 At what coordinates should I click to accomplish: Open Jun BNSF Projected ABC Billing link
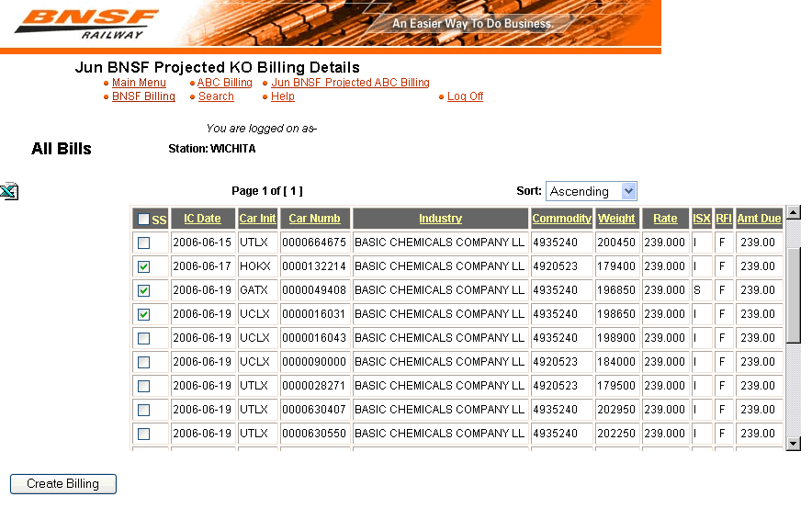tap(351, 83)
